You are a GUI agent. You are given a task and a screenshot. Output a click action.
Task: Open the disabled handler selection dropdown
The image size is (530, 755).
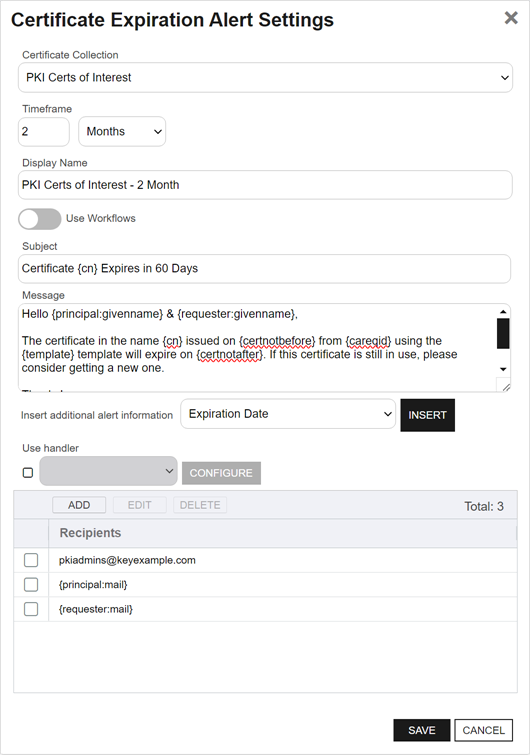(108, 471)
